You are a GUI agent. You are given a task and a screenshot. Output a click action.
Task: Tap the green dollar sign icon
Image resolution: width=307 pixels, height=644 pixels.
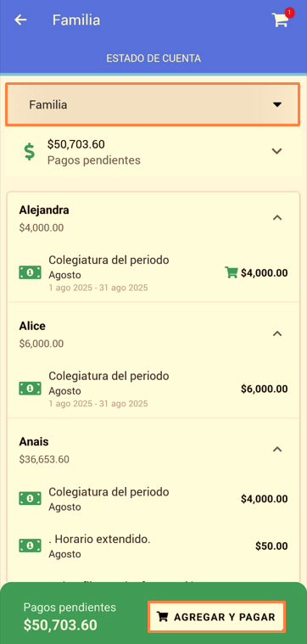(29, 152)
